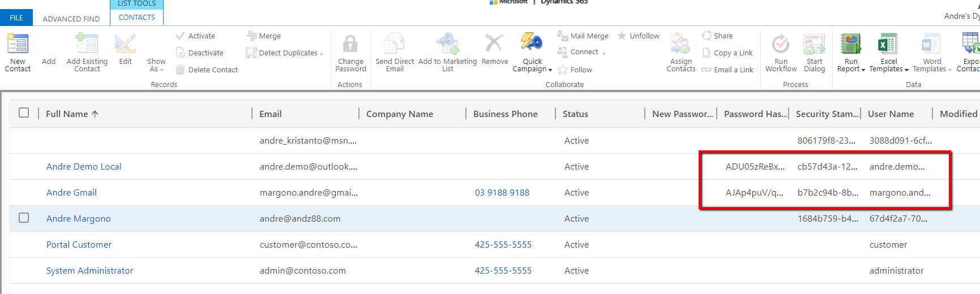This screenshot has width=980, height=294.
Task: Open the FILE tab
Action: click(16, 18)
